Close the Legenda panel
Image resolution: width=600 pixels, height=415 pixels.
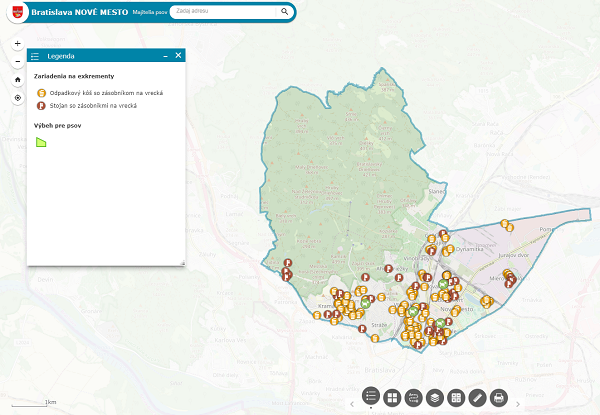pyautogui.click(x=178, y=56)
